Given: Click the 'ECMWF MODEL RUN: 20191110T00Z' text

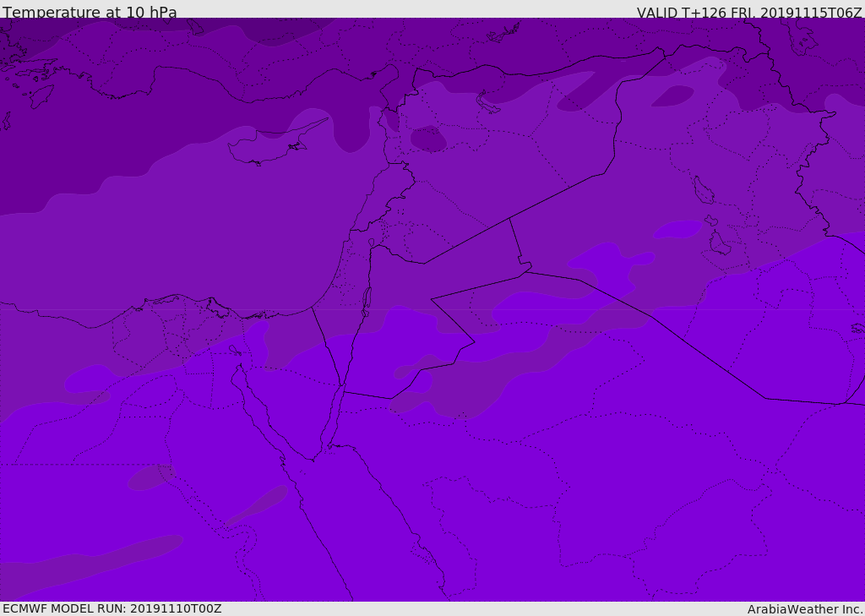Looking at the screenshot, I should [x=112, y=608].
